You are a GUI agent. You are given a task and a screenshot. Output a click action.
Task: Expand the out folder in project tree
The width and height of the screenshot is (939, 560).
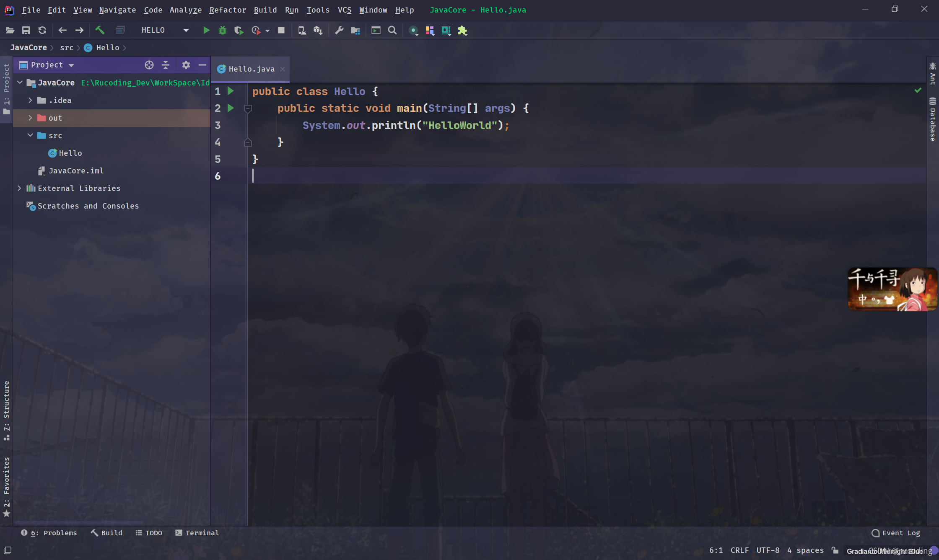tap(30, 118)
